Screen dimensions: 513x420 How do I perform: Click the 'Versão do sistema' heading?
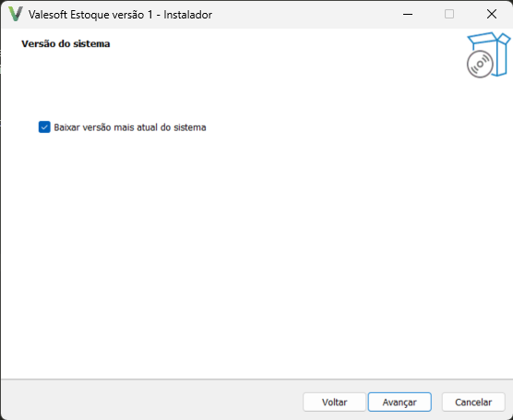point(66,44)
